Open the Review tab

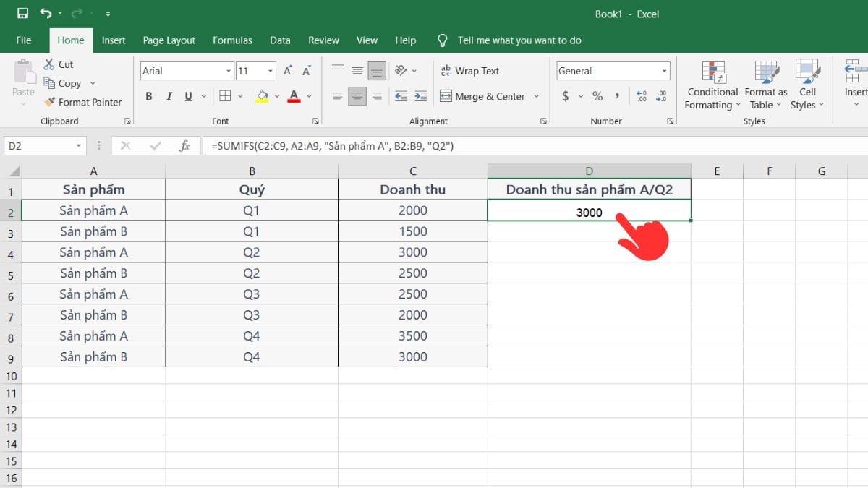click(x=323, y=40)
